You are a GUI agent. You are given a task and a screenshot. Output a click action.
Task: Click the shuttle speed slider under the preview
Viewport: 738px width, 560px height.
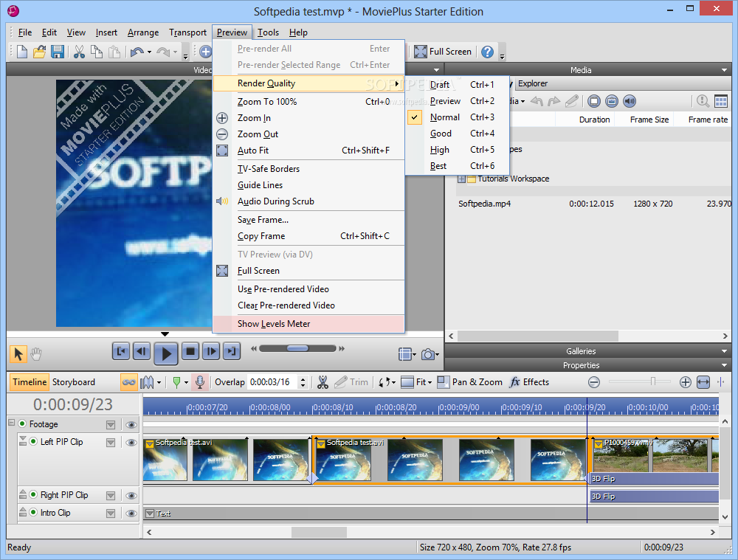[297, 349]
